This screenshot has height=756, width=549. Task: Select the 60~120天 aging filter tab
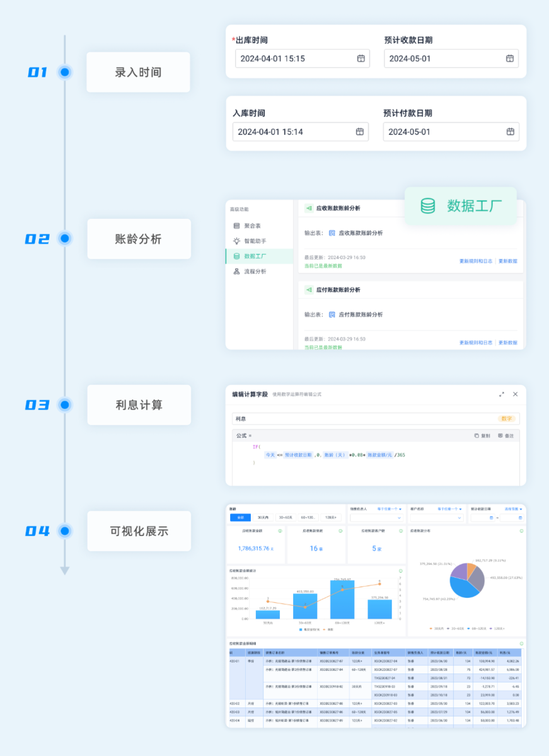point(309,517)
